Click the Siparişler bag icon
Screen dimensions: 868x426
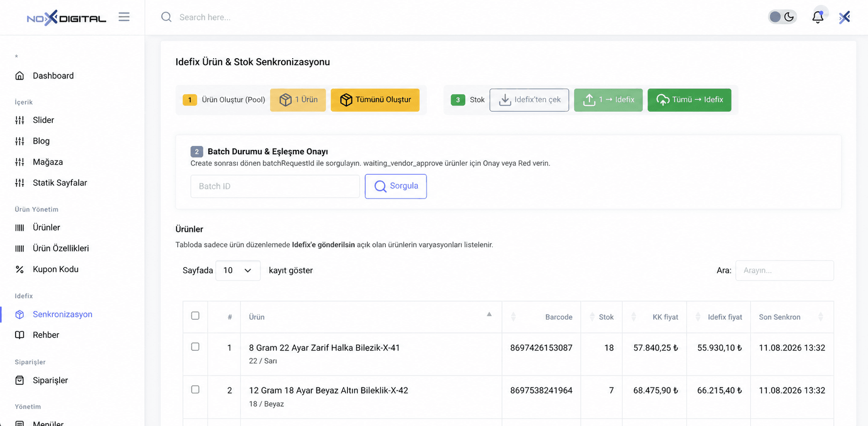tap(19, 380)
